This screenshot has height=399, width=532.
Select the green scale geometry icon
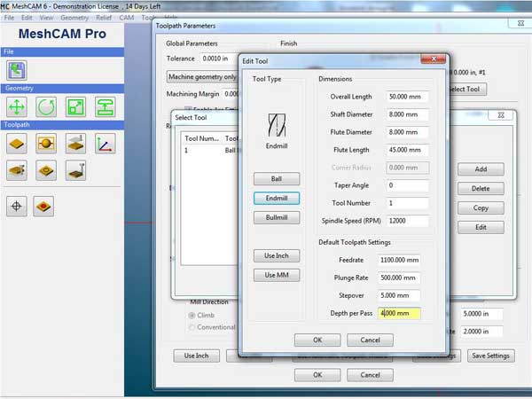tap(75, 107)
